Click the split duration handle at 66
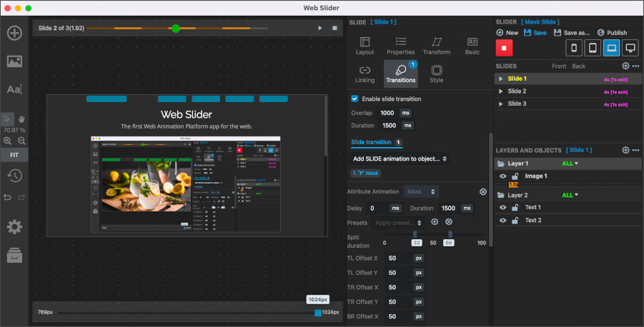This screenshot has width=644, height=327. pyautogui.click(x=450, y=234)
